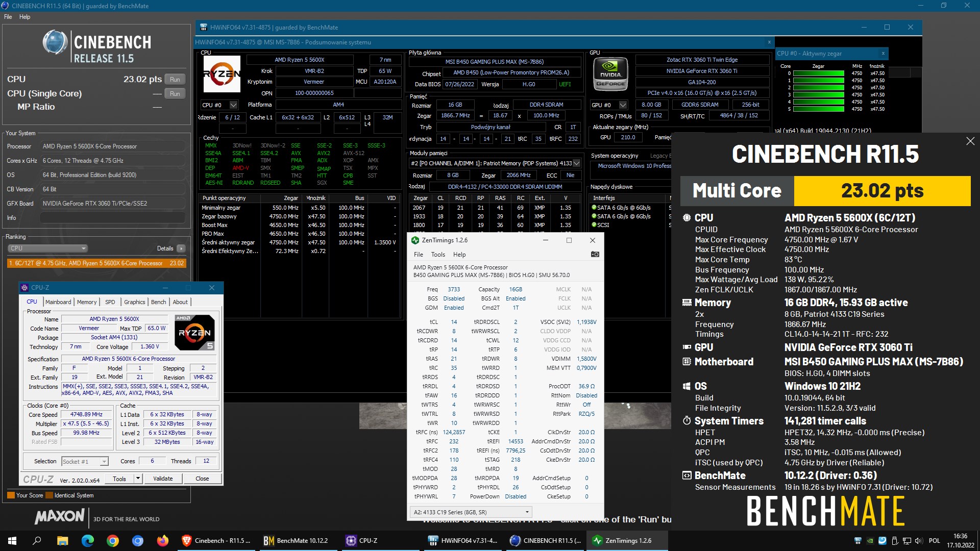Open ZenTimings File menu
The image size is (980, 551).
(x=418, y=255)
